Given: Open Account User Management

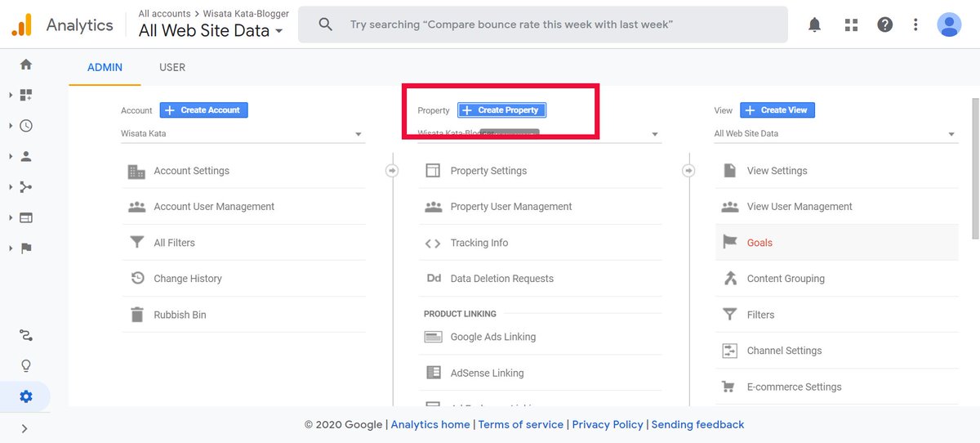Looking at the screenshot, I should (243, 207).
